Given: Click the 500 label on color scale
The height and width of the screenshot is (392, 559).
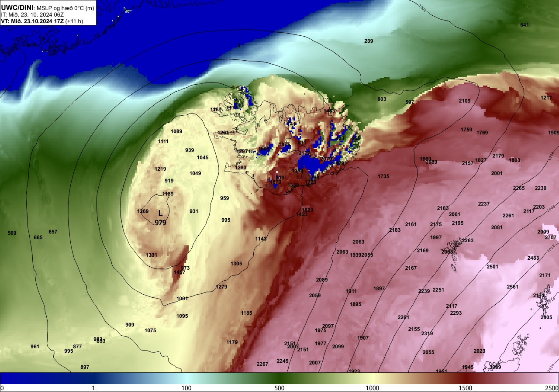Looking at the screenshot, I should (279, 388).
